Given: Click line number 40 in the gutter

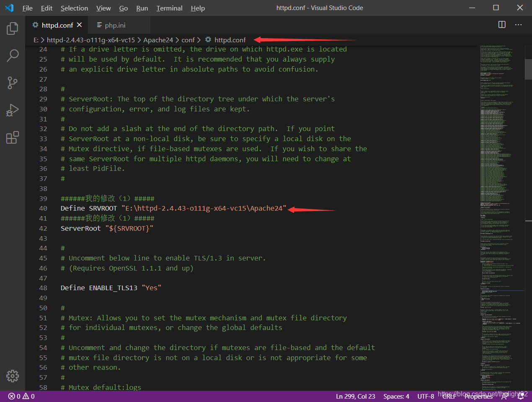Looking at the screenshot, I should click(x=43, y=209).
